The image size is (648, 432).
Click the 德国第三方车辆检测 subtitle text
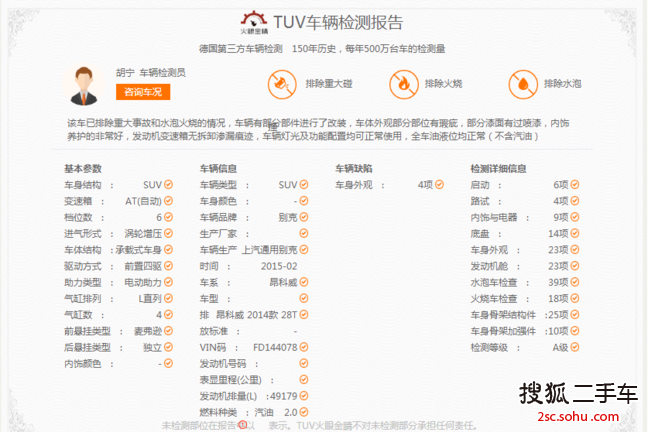(241, 49)
